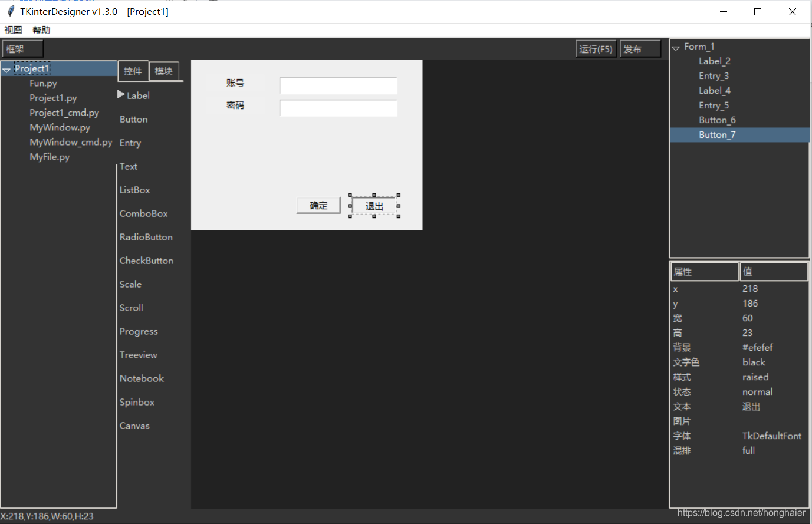Click the y property value 186
Image resolution: width=812 pixels, height=524 pixels.
(x=750, y=304)
